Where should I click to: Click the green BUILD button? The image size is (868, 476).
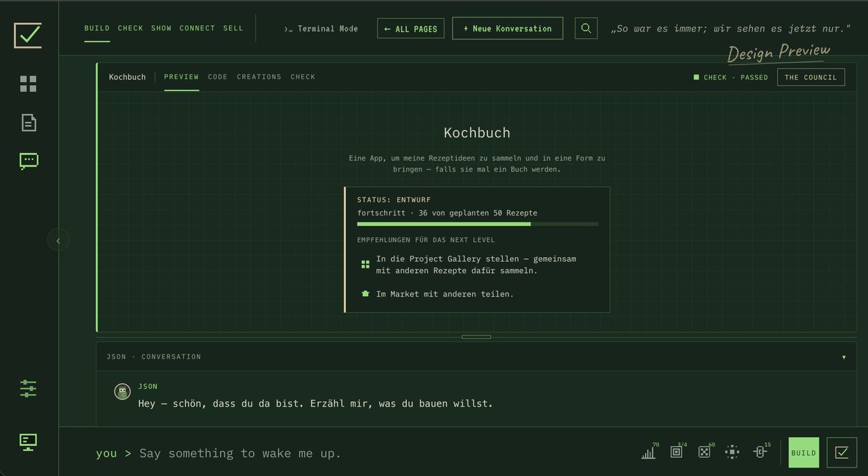pyautogui.click(x=803, y=452)
